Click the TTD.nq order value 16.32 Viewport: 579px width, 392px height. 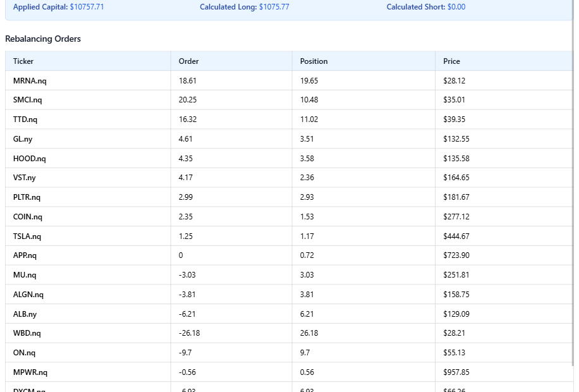click(188, 119)
